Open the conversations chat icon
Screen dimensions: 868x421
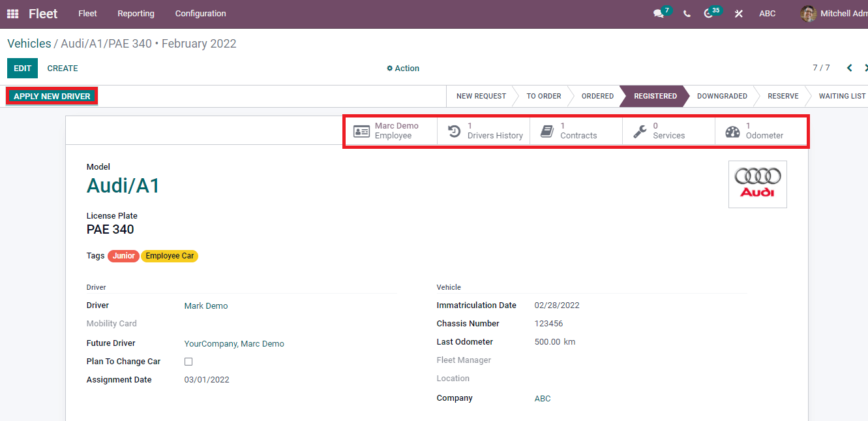coord(659,14)
